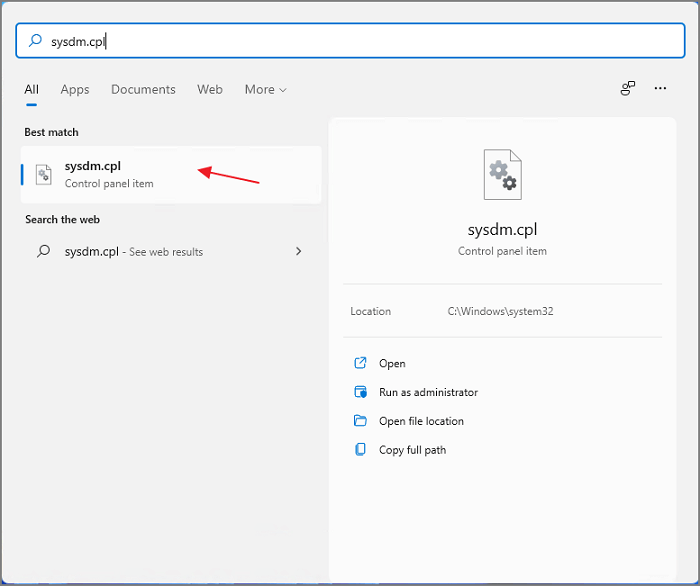Click the account sharing icon beside the ellipsis
Image resolution: width=700 pixels, height=586 pixels.
click(x=628, y=89)
